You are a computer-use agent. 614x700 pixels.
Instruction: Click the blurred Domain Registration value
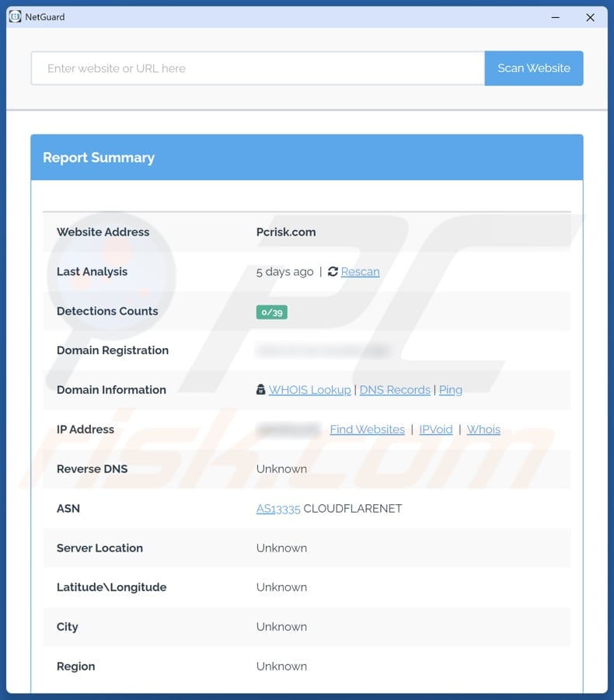(323, 350)
